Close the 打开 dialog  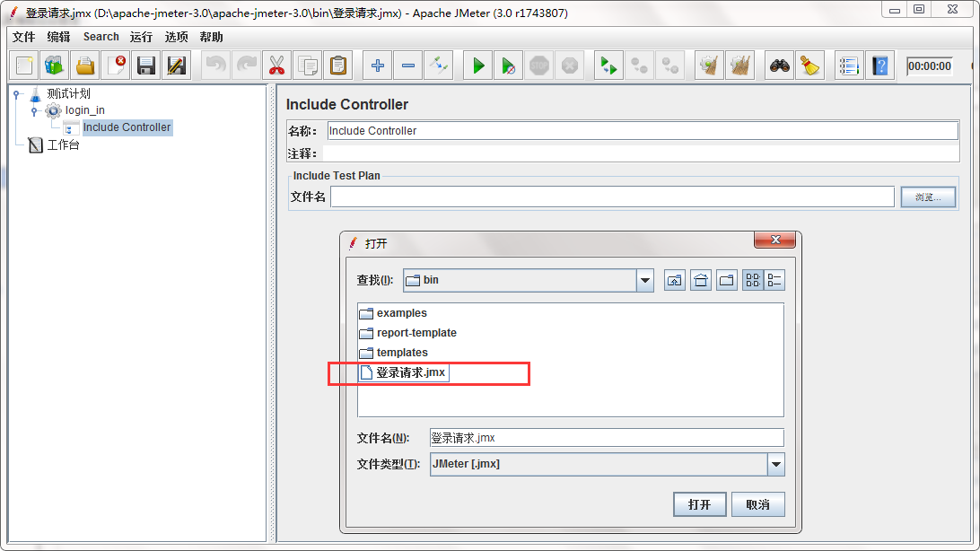point(775,240)
